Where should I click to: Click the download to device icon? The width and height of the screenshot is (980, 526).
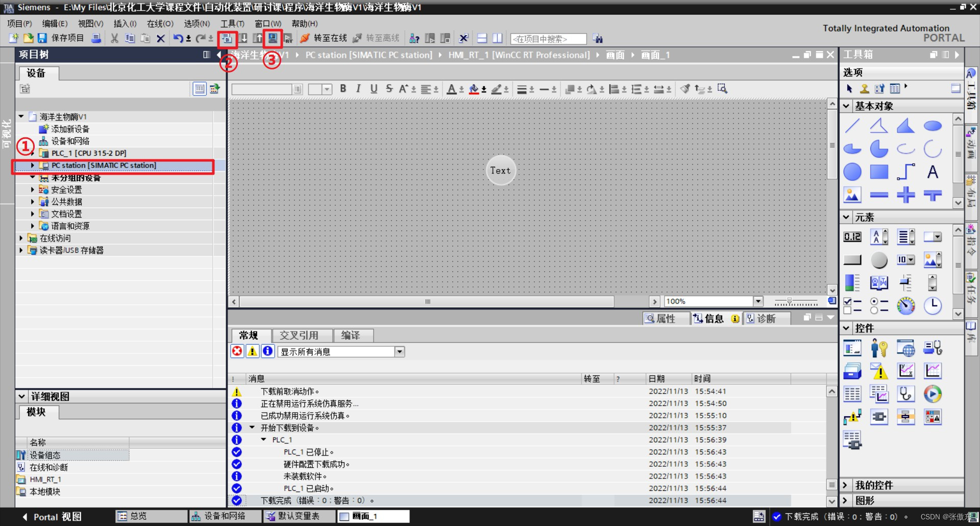click(243, 38)
